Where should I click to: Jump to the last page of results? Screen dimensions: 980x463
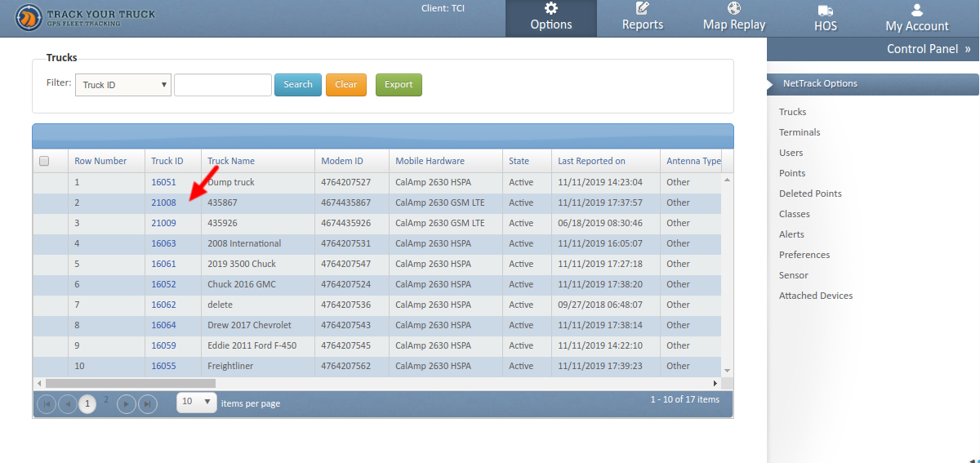[x=147, y=403]
